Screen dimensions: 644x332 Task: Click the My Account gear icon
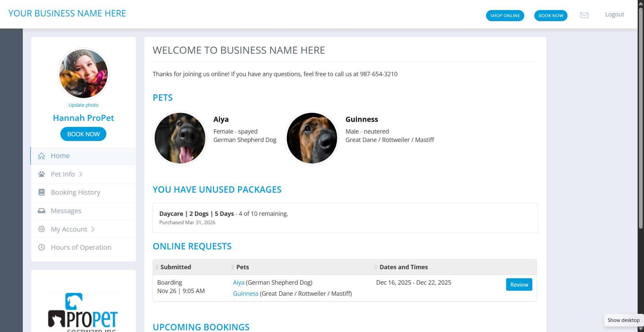42,229
